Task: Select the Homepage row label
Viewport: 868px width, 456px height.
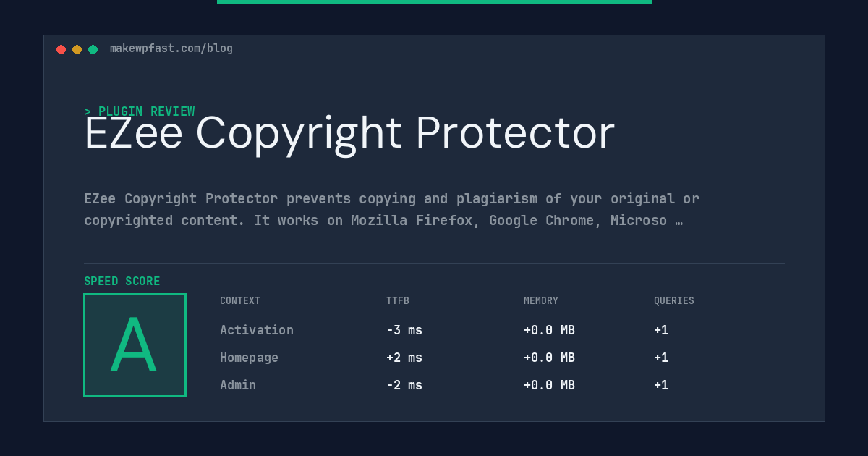Action: (x=249, y=358)
